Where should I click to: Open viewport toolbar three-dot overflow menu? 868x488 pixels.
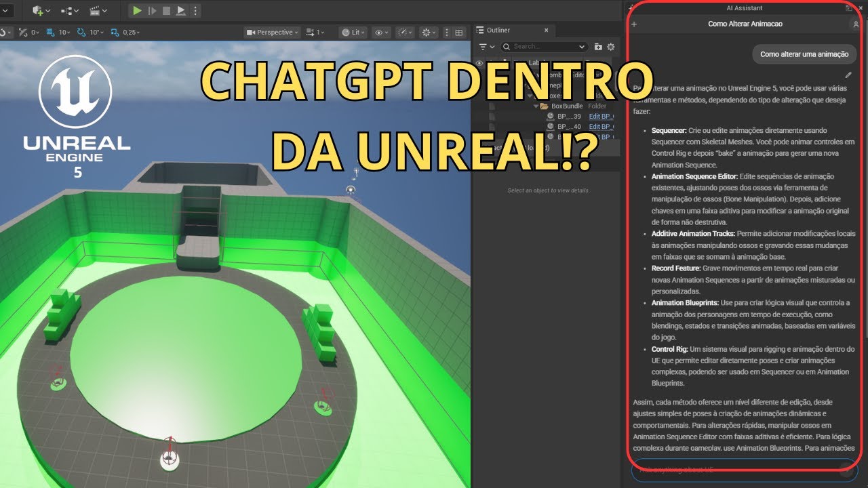[x=446, y=32]
